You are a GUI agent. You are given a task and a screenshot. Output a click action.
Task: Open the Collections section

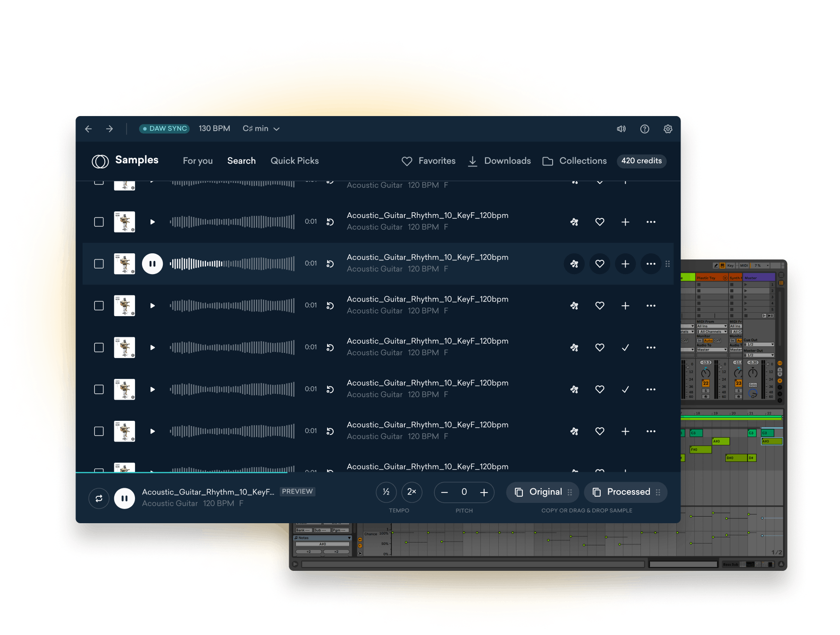[574, 161]
